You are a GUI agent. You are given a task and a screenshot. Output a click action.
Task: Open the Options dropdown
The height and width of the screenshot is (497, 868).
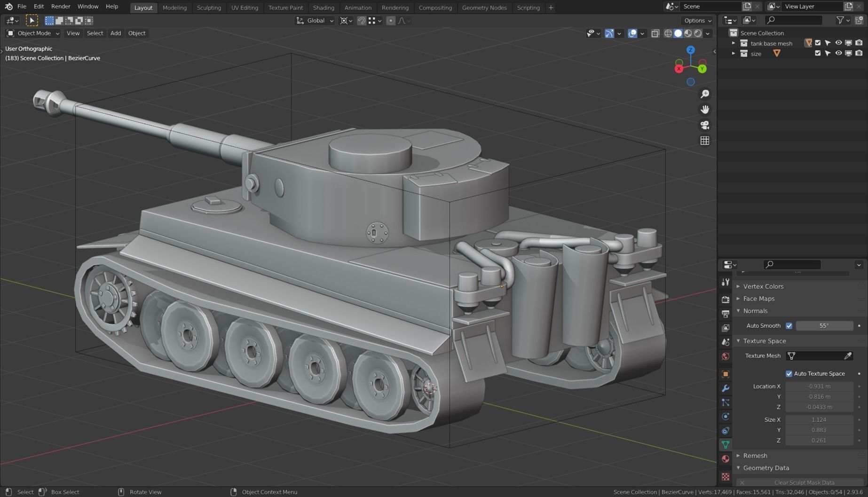coord(698,21)
